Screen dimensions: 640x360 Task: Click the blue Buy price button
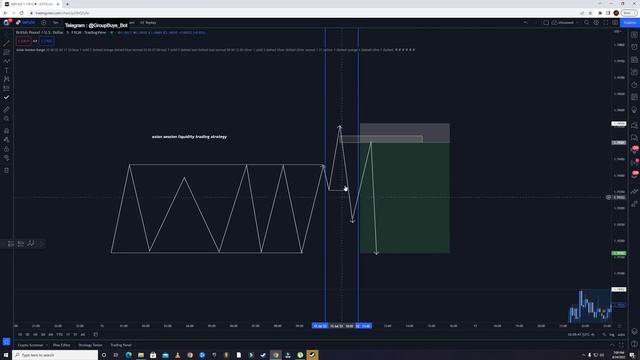tap(47, 41)
